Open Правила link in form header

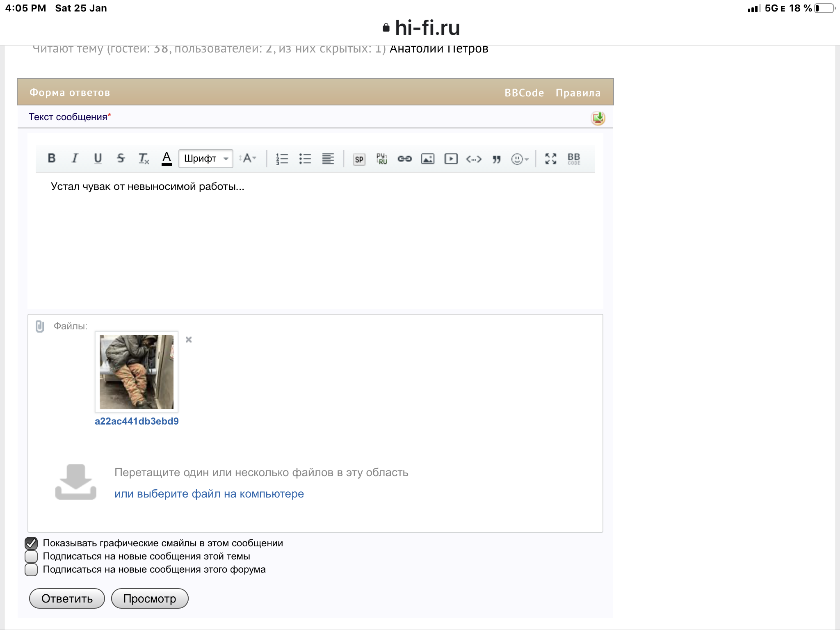[577, 93]
